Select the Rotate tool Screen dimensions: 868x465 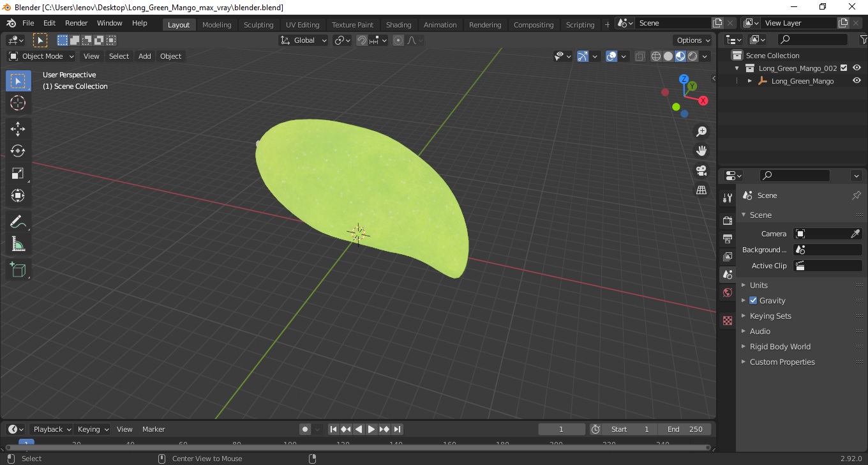[18, 151]
